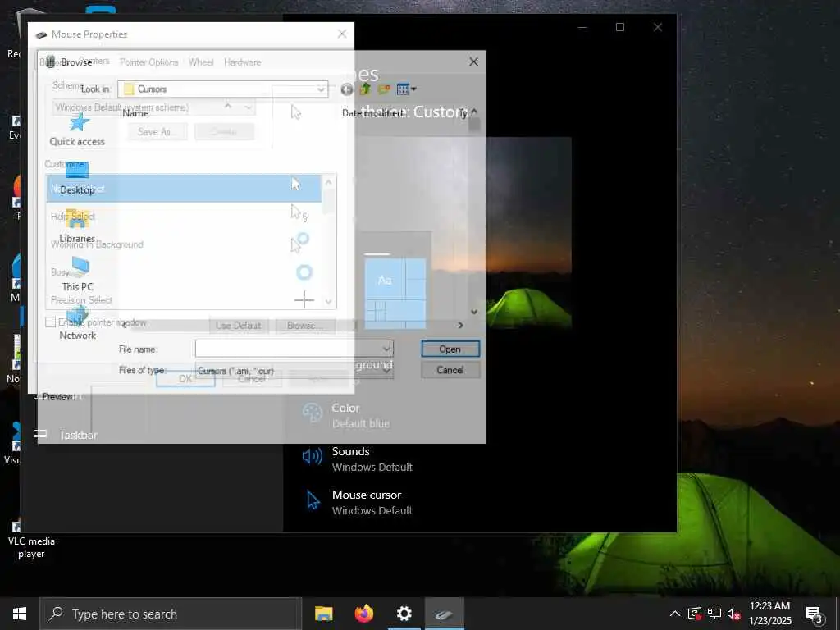Maximize the Settings window
Image resolution: width=840 pixels, height=630 pixels.
[620, 27]
